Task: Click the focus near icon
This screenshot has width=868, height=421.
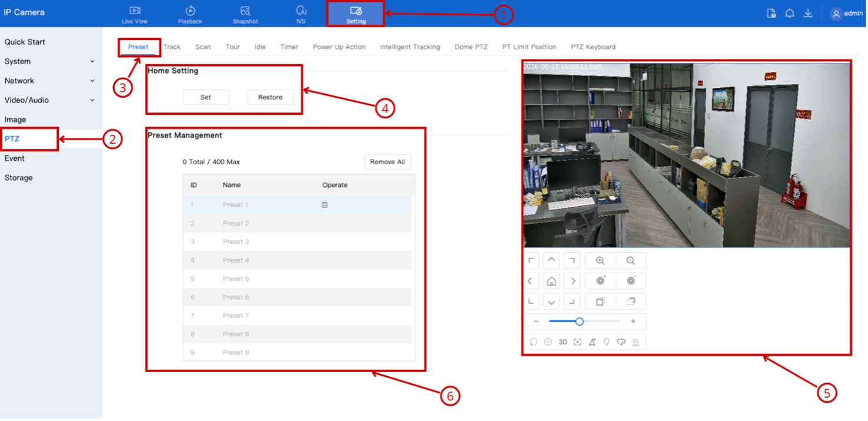Action: tap(600, 301)
